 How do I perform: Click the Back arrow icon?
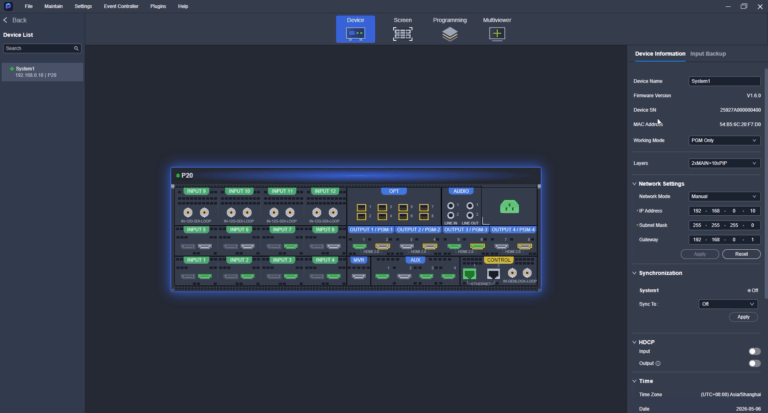point(5,20)
